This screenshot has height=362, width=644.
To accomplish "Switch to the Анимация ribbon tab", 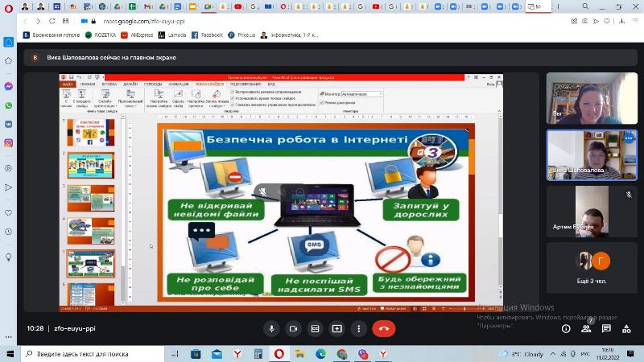I will click(x=178, y=84).
